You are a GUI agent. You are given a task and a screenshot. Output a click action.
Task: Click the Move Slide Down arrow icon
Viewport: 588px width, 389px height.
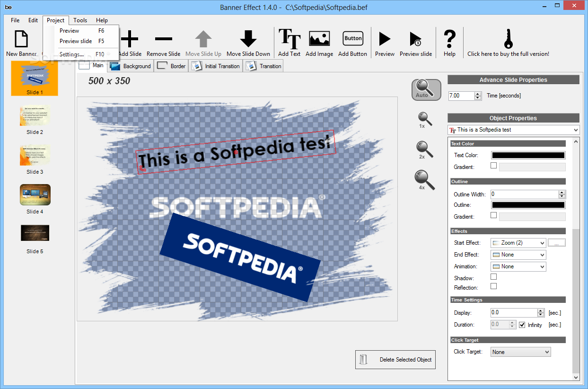pos(248,39)
